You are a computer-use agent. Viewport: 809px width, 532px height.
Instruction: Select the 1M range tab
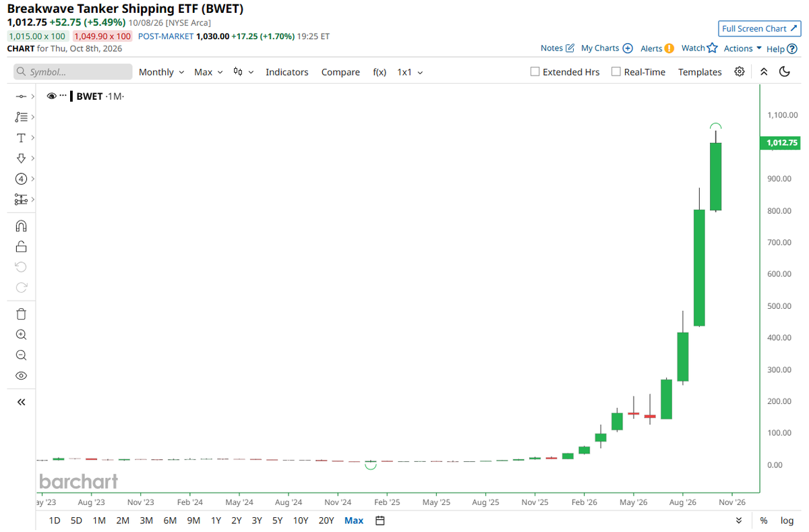(99, 521)
